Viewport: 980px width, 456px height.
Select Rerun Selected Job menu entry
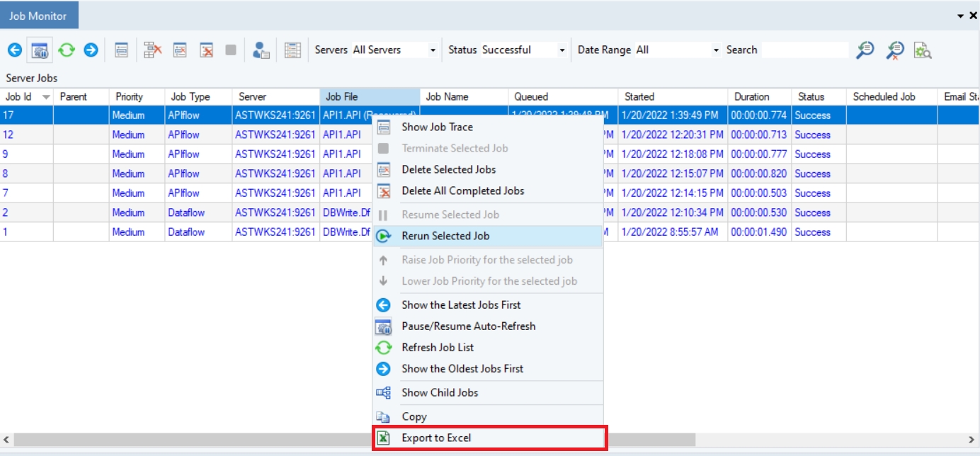tap(445, 236)
